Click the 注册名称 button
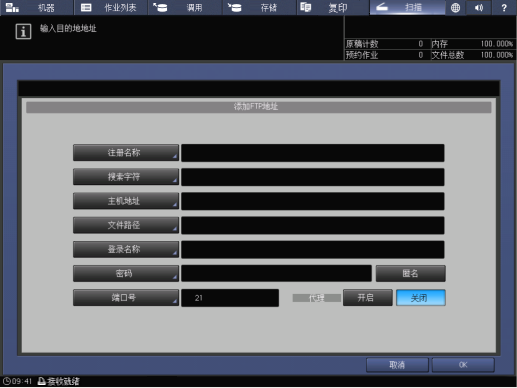Viewport: 517px width, 388px height. click(126, 153)
